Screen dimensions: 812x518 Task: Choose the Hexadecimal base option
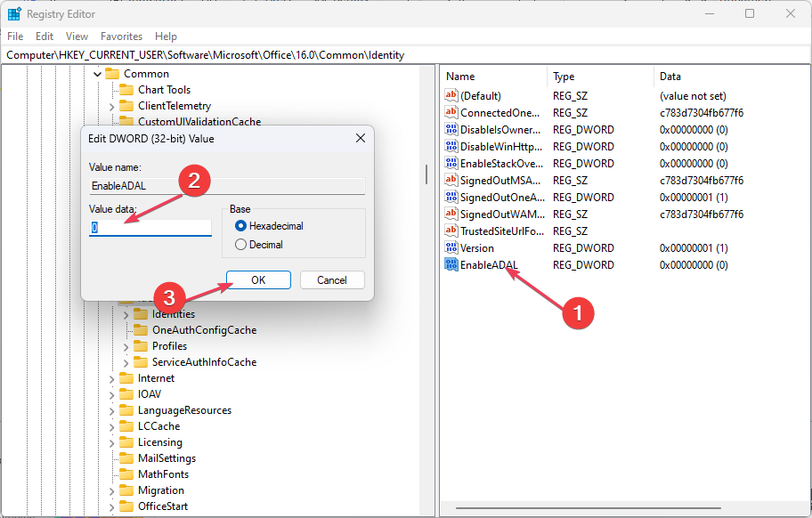coord(240,226)
